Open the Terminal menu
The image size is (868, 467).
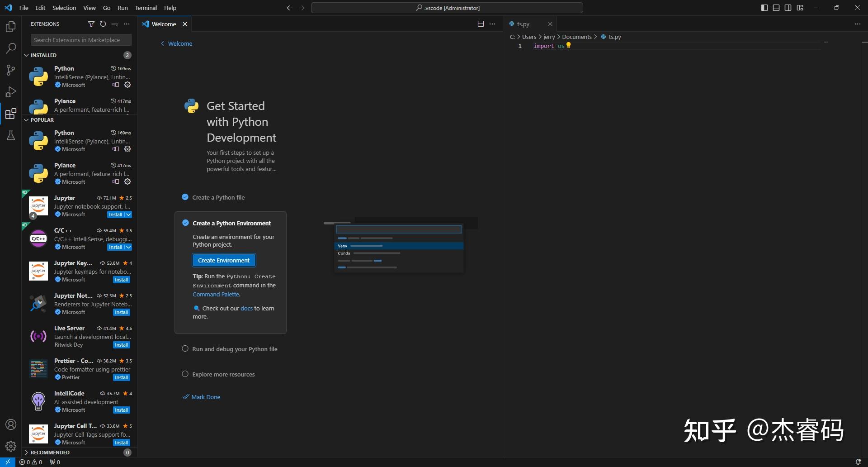[146, 8]
